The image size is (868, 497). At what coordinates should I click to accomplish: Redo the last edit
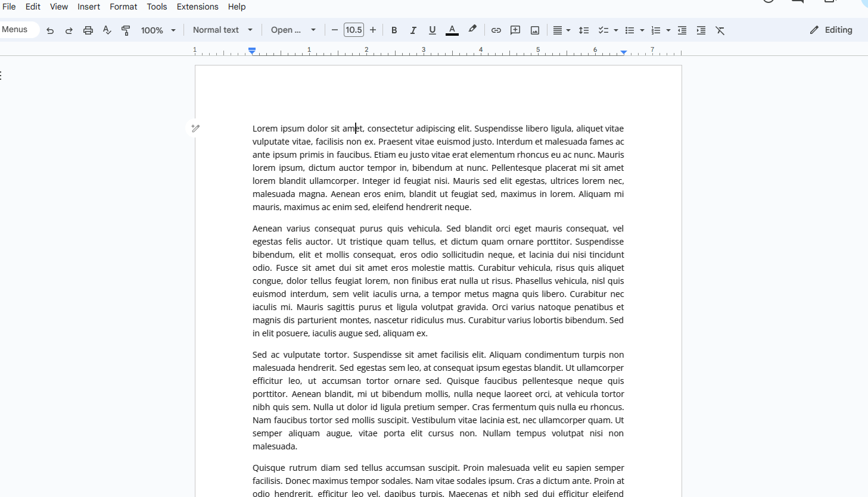[x=69, y=30]
